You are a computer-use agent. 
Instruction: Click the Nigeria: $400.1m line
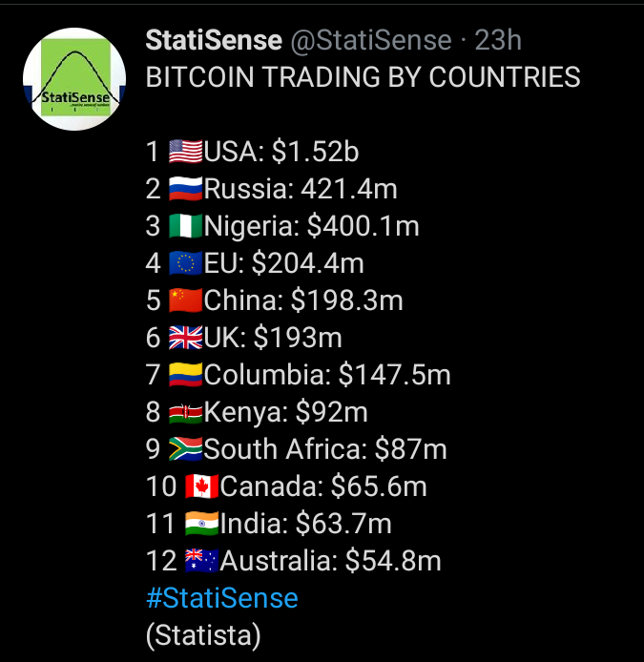point(282,226)
